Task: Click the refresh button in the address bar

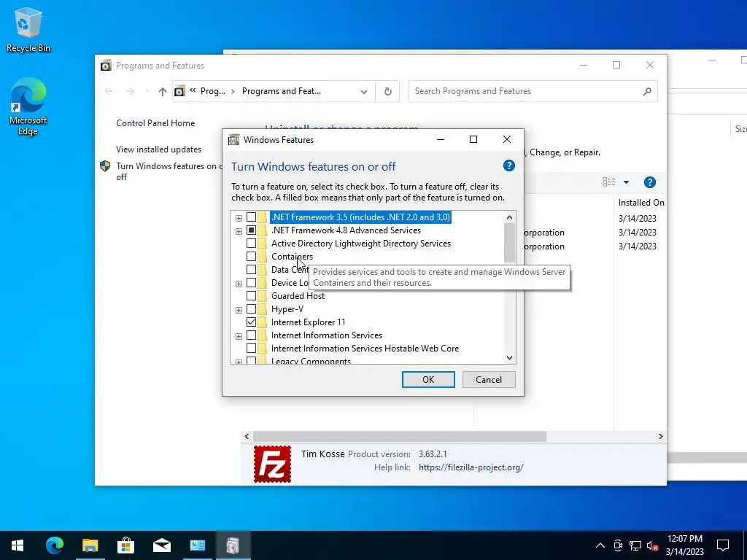Action: pos(388,91)
